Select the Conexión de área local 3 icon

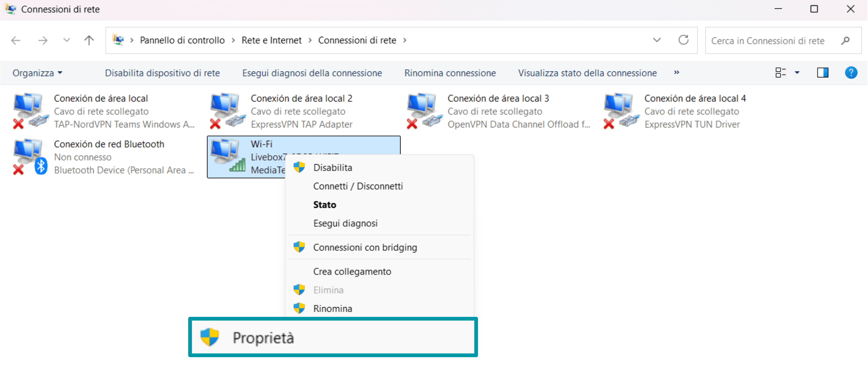(x=423, y=111)
